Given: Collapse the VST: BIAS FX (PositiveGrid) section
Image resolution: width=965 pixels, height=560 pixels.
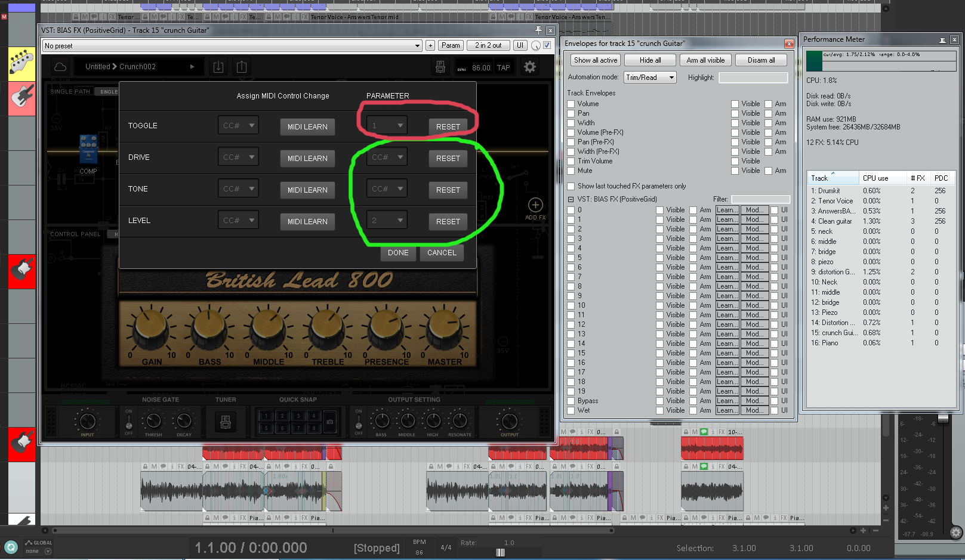Looking at the screenshot, I should point(571,199).
